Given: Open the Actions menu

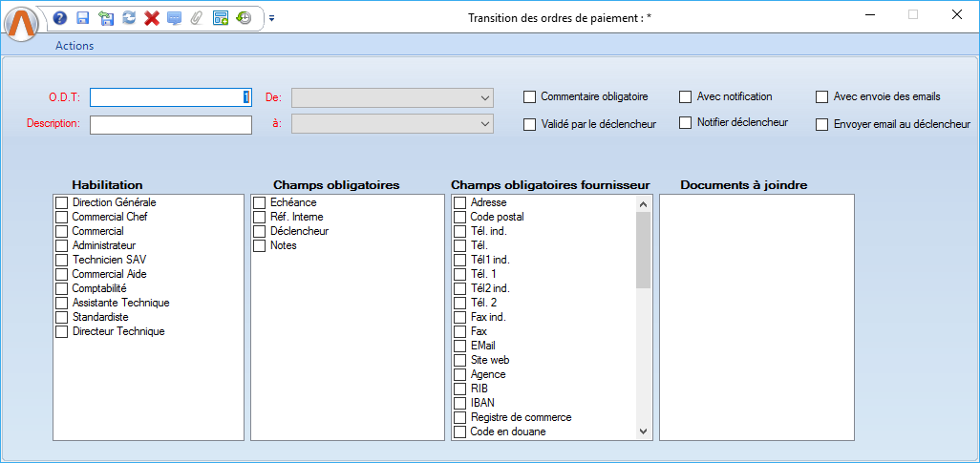Looking at the screenshot, I should (75, 45).
